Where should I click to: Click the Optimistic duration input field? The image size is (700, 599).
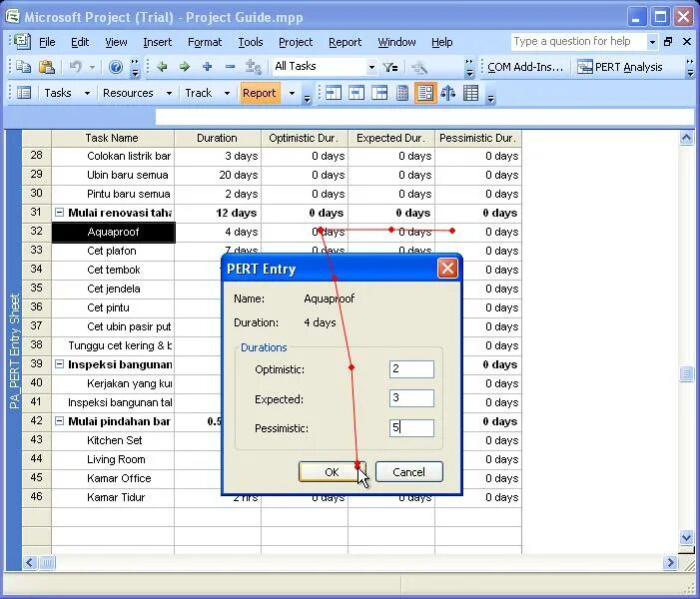pyautogui.click(x=411, y=369)
